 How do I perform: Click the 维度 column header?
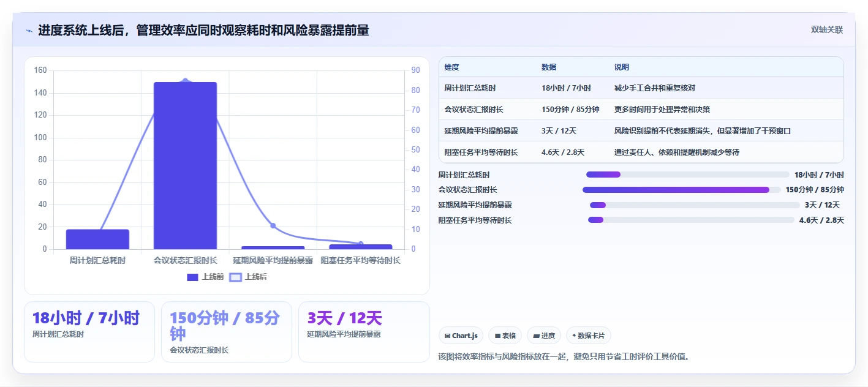pyautogui.click(x=452, y=67)
